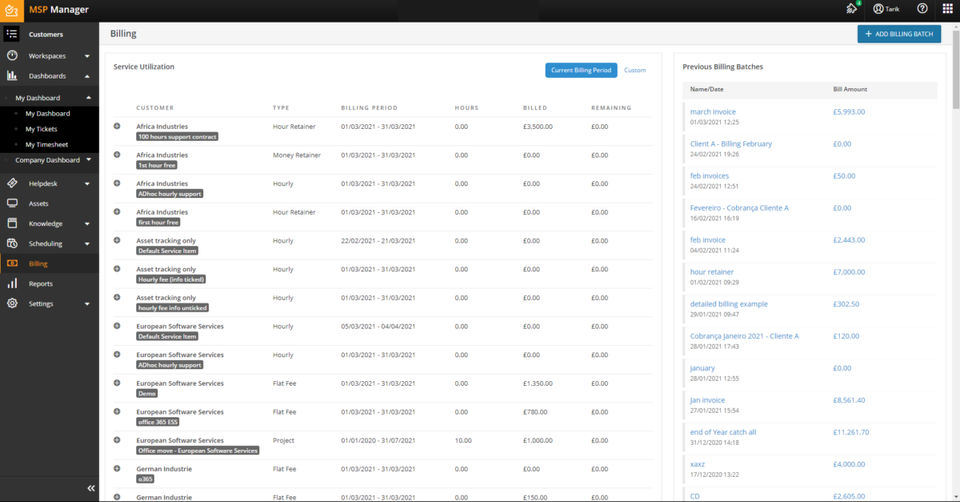This screenshot has height=502, width=960.
Task: Collapse the My Dashboard submenu arrow
Action: [x=89, y=97]
